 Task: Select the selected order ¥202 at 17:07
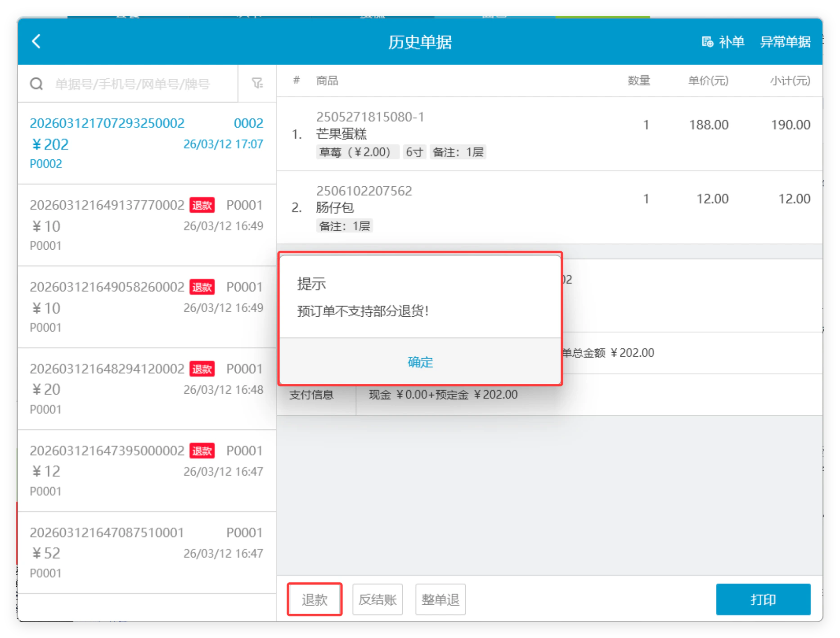tap(147, 143)
